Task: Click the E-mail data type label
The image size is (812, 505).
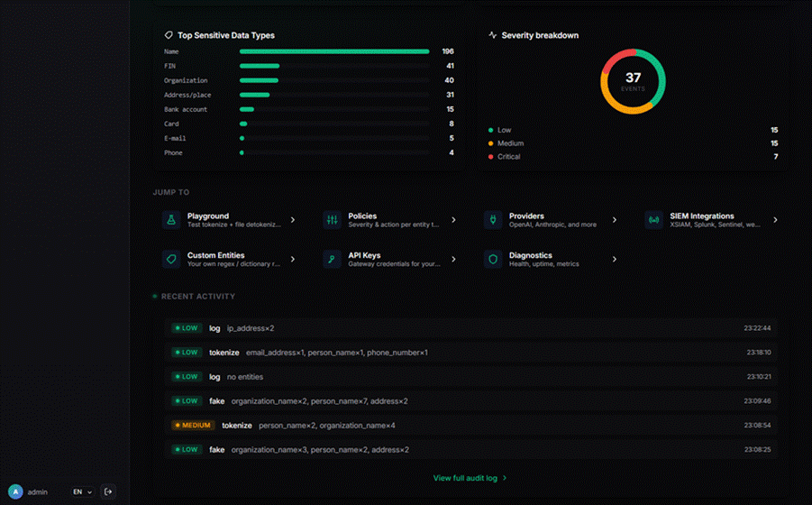Action: tap(175, 138)
